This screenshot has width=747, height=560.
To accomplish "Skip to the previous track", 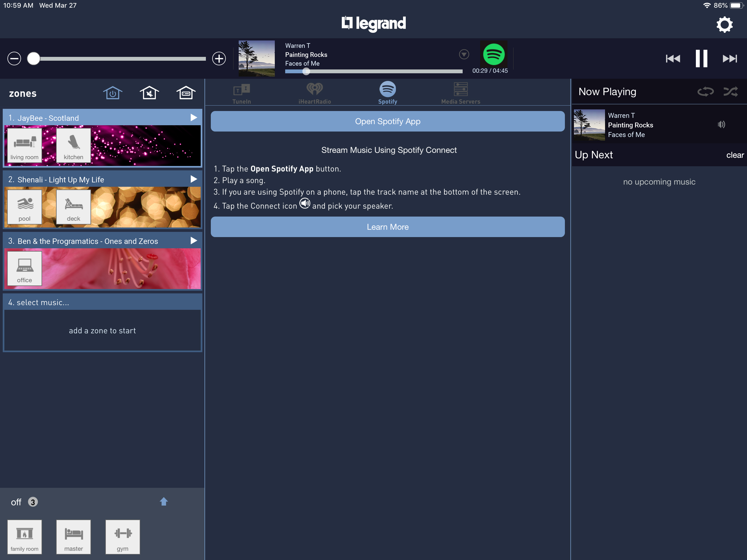I will [673, 59].
